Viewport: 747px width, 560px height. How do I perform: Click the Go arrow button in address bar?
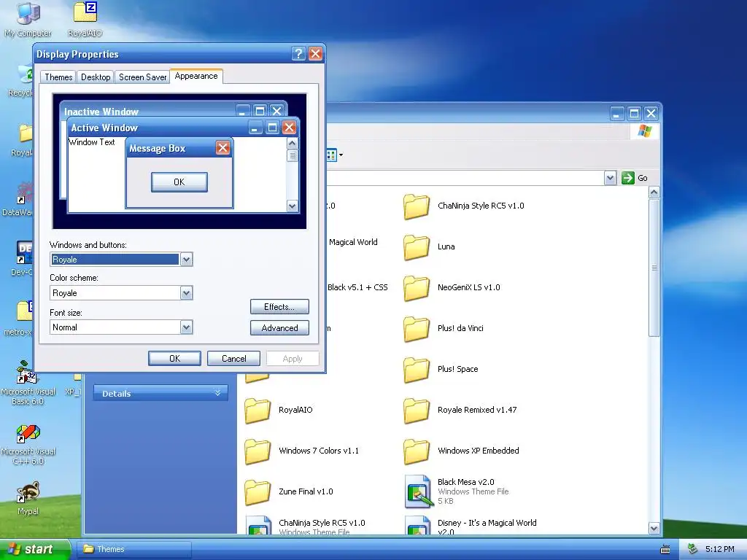628,178
